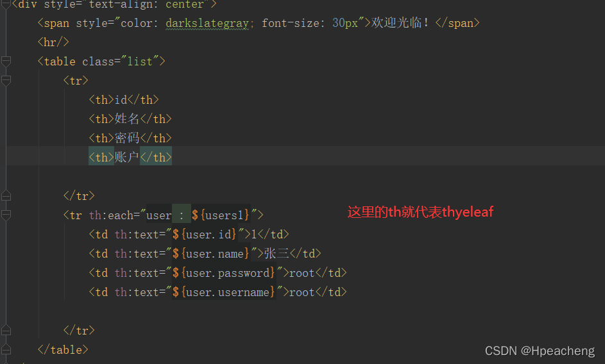Click the ${users1} expression
The height and width of the screenshot is (364, 605).
(220, 215)
